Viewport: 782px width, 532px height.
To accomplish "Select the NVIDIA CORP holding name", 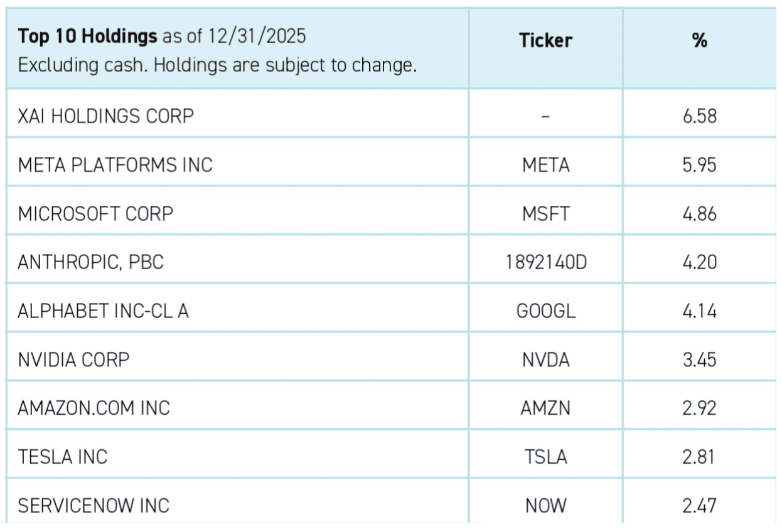I will pyautogui.click(x=73, y=360).
